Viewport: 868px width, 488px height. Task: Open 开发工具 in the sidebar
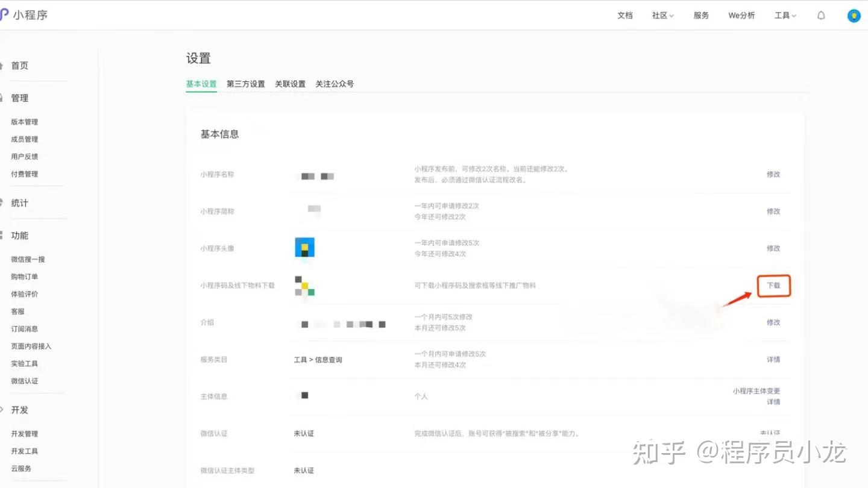pyautogui.click(x=24, y=451)
